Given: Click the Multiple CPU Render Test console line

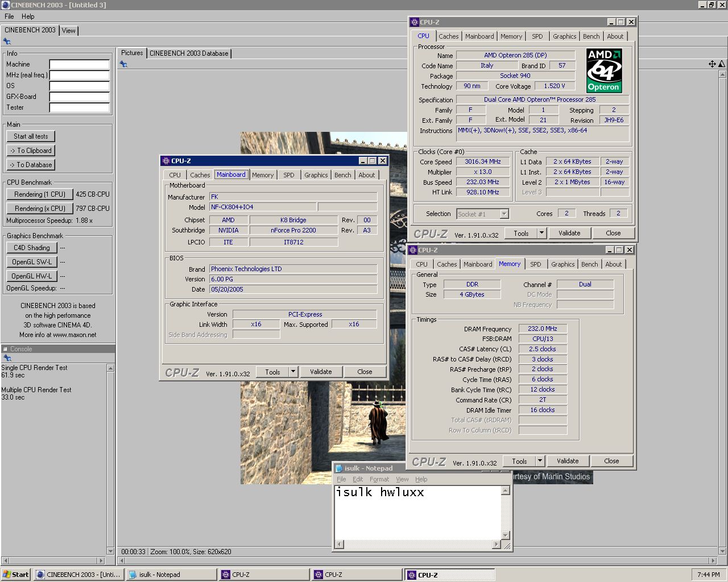Looking at the screenshot, I should 36,390.
